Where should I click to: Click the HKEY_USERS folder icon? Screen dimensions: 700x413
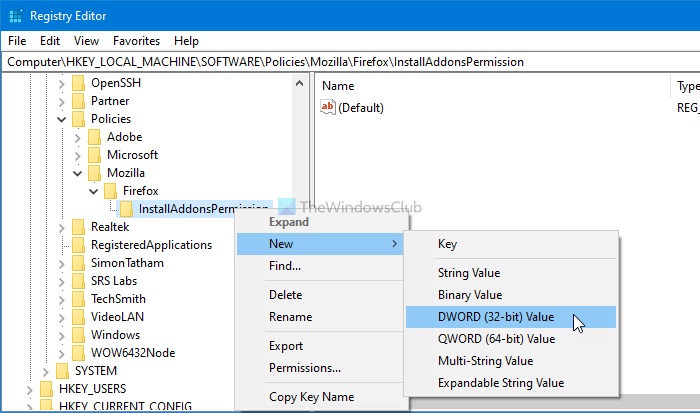coord(46,389)
